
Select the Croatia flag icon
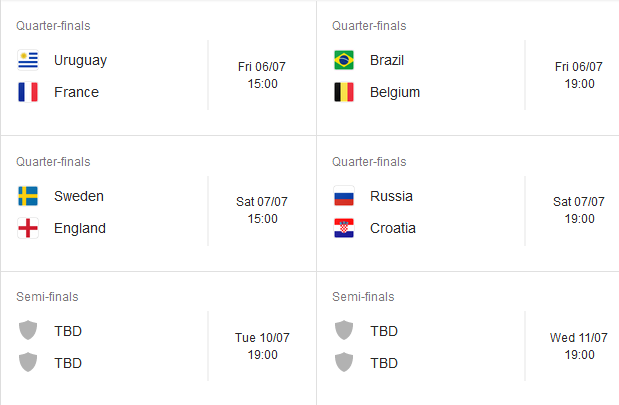pos(344,228)
